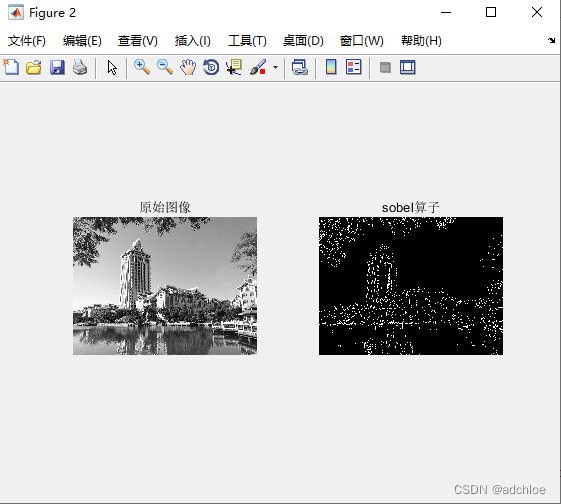This screenshot has width=561, height=504.
Task: Activate the Zoom Out magnifier tool
Action: [165, 67]
